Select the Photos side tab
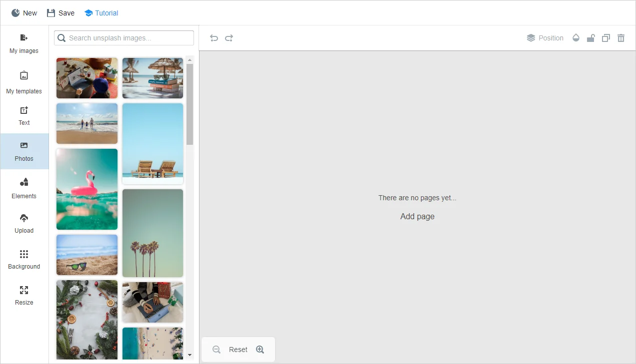The width and height of the screenshot is (636, 364). [x=24, y=151]
